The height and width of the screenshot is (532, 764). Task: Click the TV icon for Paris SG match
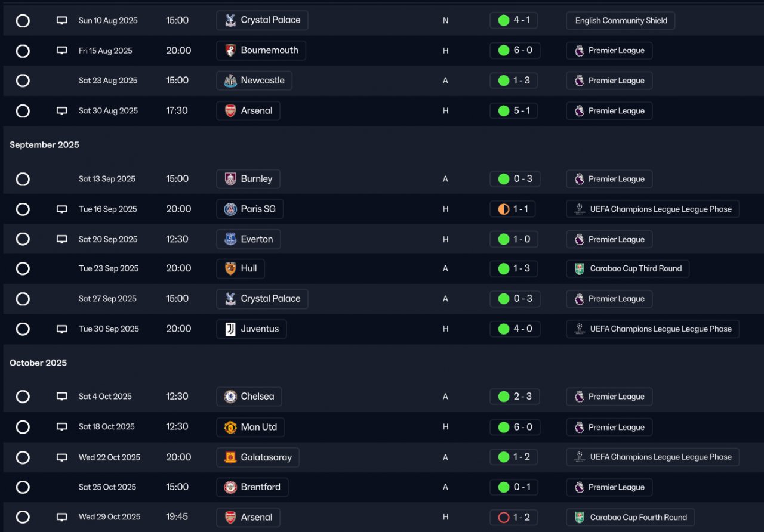[61, 209]
